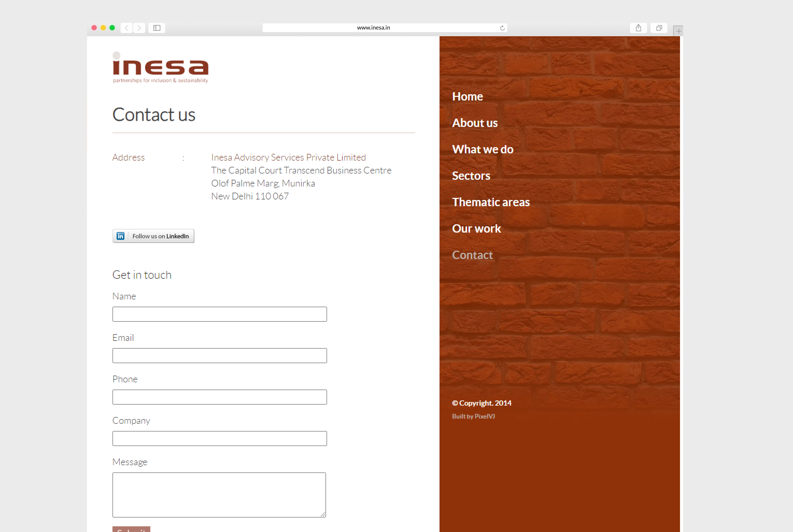Maximize window with green button

pos(112,28)
